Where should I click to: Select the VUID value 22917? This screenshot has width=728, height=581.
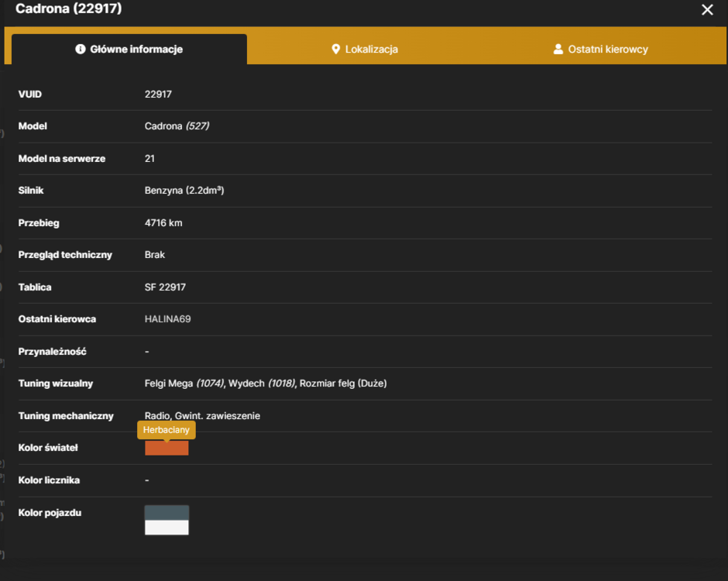[158, 95]
